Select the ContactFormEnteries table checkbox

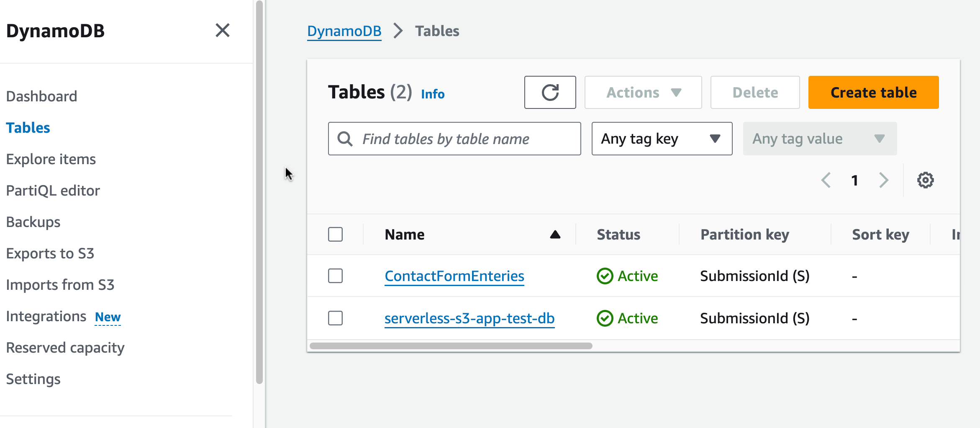(x=335, y=276)
